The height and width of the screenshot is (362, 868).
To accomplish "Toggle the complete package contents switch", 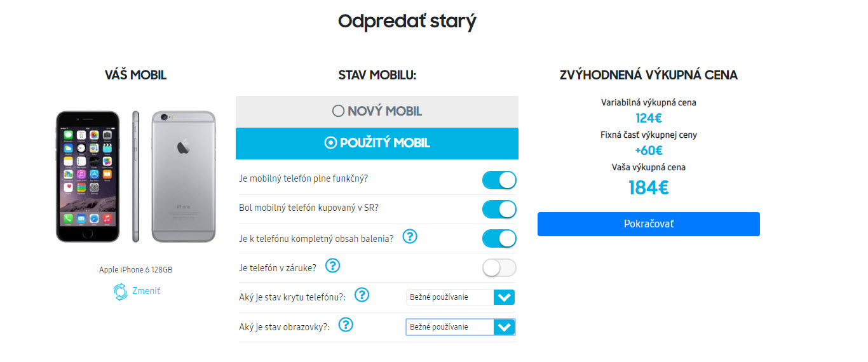I will tap(499, 239).
